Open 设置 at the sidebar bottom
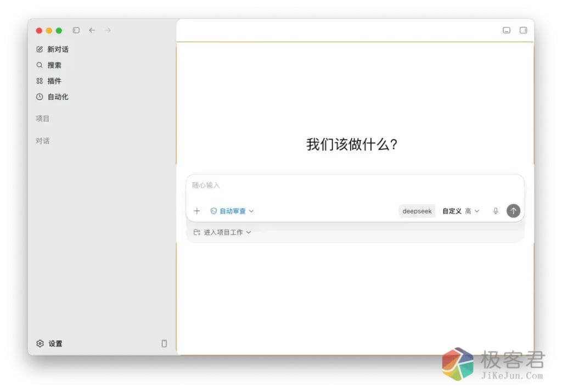Image resolution: width=562 pixels, height=392 pixels. click(49, 344)
